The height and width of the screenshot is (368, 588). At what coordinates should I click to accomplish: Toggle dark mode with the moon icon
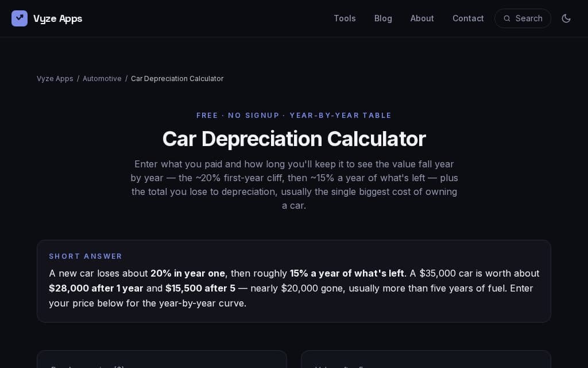click(x=566, y=18)
